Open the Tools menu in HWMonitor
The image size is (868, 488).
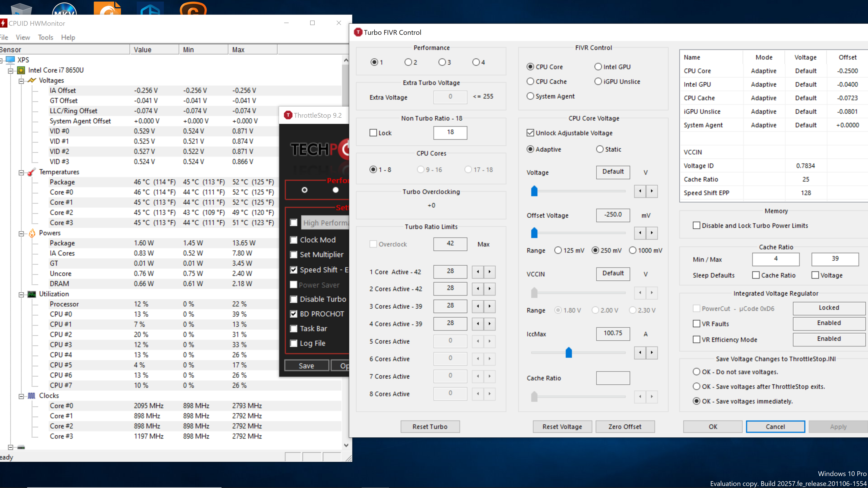click(45, 37)
